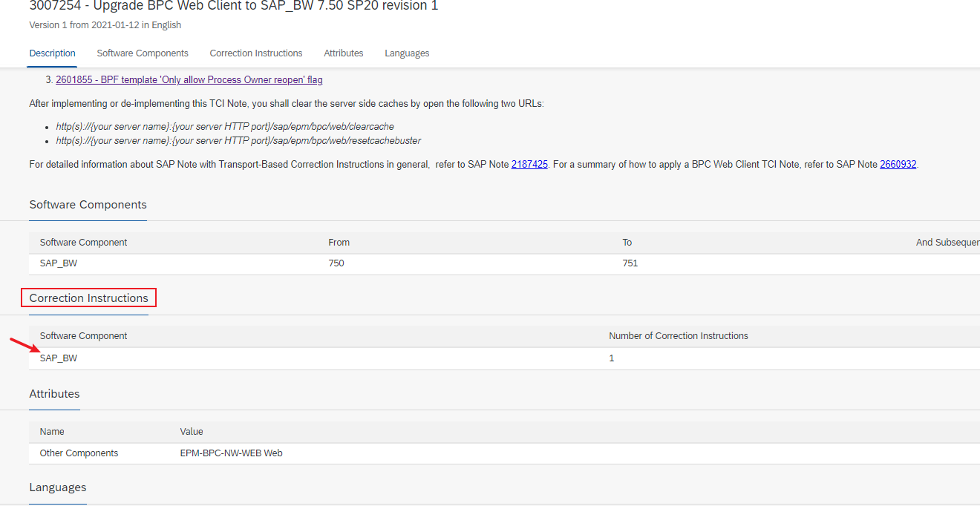Click the To value 751
This screenshot has height=506, width=980.
coord(630,263)
